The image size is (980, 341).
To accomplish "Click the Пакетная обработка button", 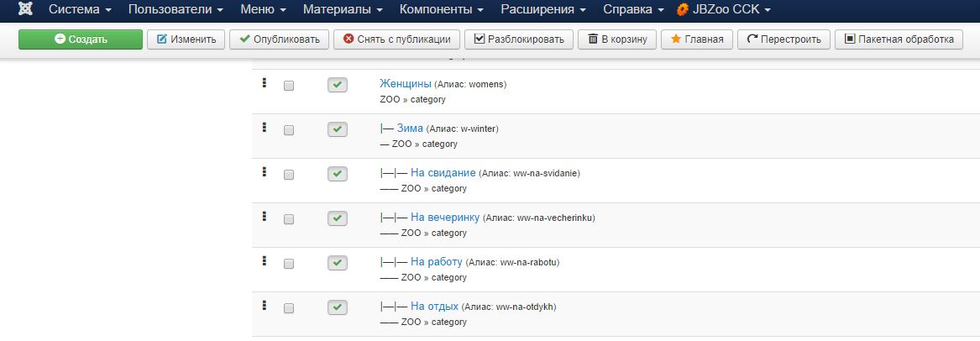I will [899, 39].
